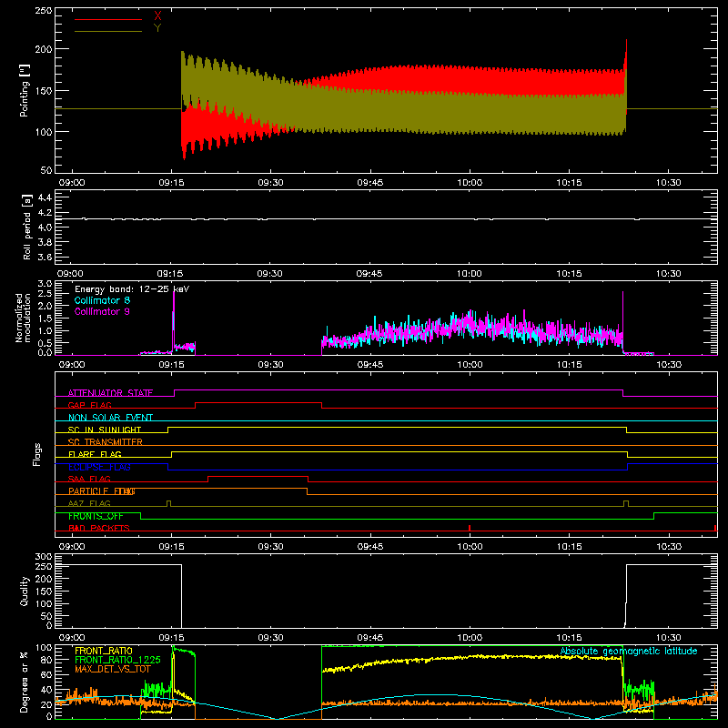This screenshot has width=728, height=728.
Task: Click the FRONT_RATIO_1225 legend entry
Action: point(117,660)
